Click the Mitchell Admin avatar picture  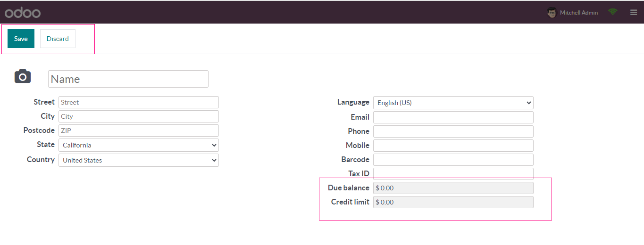[x=552, y=13]
